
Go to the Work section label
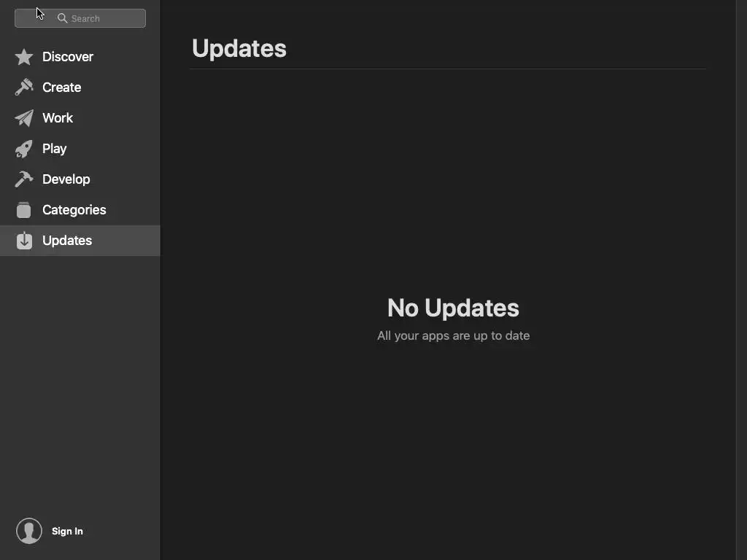click(x=58, y=118)
